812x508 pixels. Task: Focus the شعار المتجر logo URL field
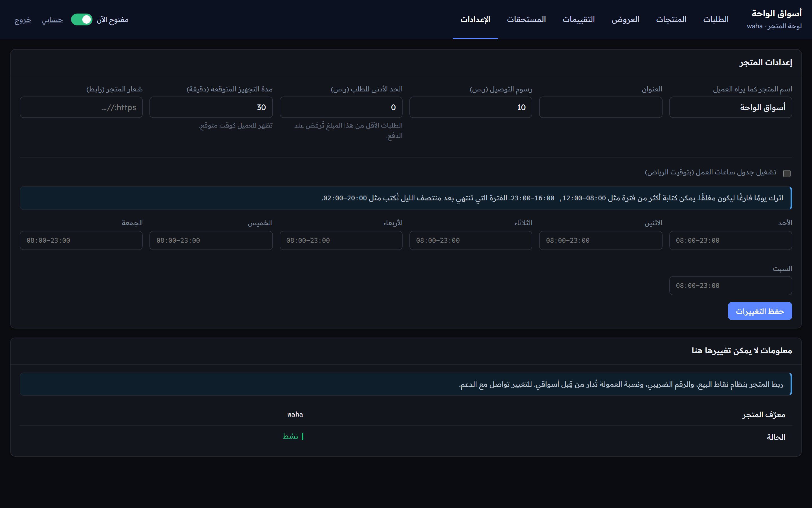point(81,107)
